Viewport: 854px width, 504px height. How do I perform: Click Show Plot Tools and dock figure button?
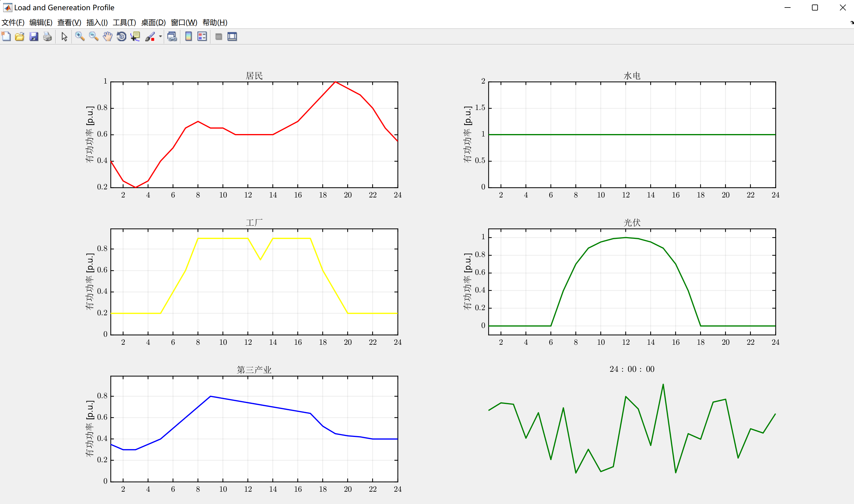click(x=232, y=37)
